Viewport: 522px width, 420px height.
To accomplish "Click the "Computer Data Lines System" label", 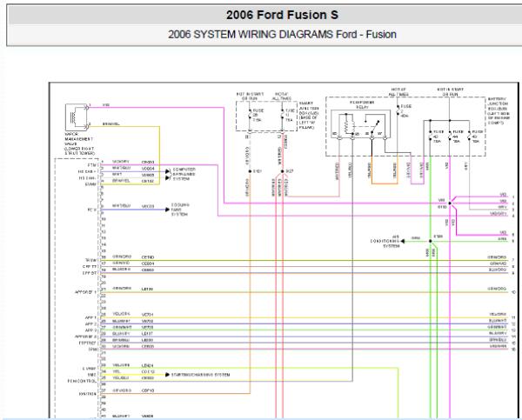I will [x=184, y=174].
